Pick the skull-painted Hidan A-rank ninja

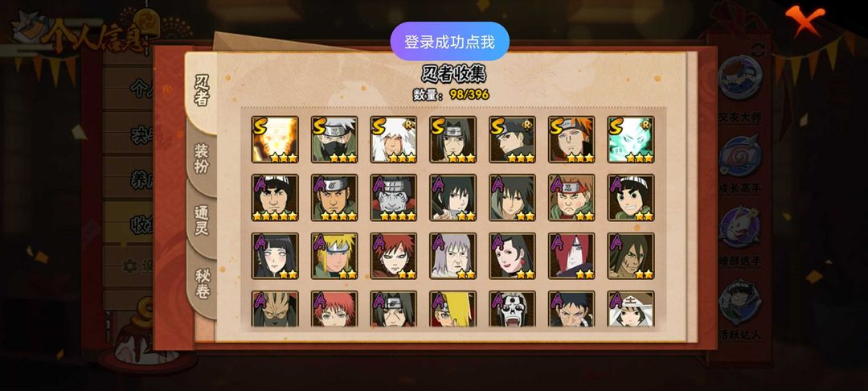click(512, 308)
